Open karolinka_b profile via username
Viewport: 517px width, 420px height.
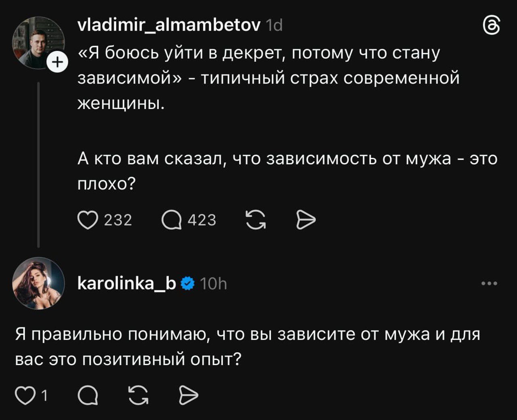pyautogui.click(x=126, y=283)
